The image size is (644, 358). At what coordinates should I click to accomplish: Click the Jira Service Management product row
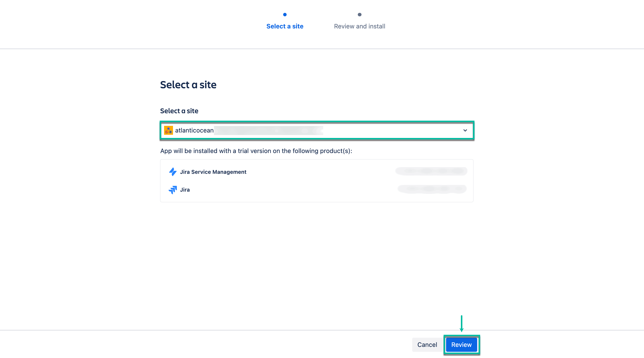213,172
